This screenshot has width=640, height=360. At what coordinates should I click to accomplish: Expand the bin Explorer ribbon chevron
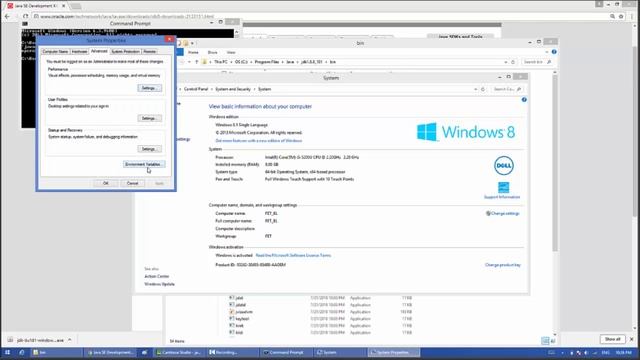[547, 52]
